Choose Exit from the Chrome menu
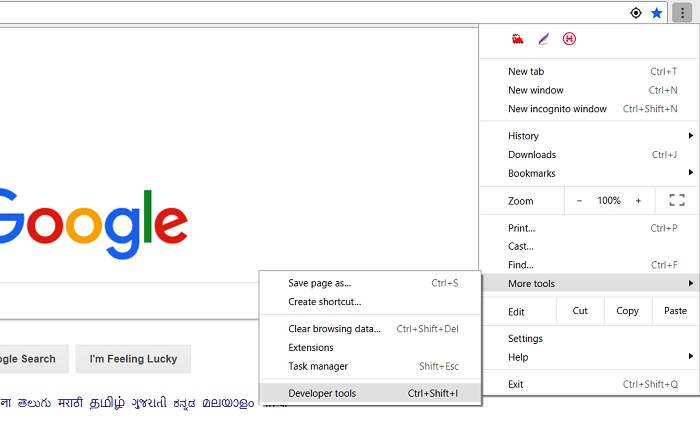The width and height of the screenshot is (700, 427). pos(590,385)
